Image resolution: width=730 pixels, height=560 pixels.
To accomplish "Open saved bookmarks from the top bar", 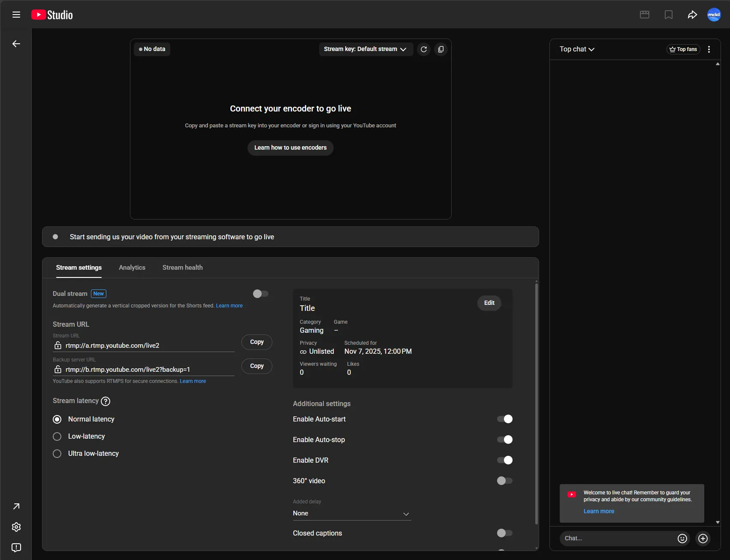I will (x=669, y=14).
